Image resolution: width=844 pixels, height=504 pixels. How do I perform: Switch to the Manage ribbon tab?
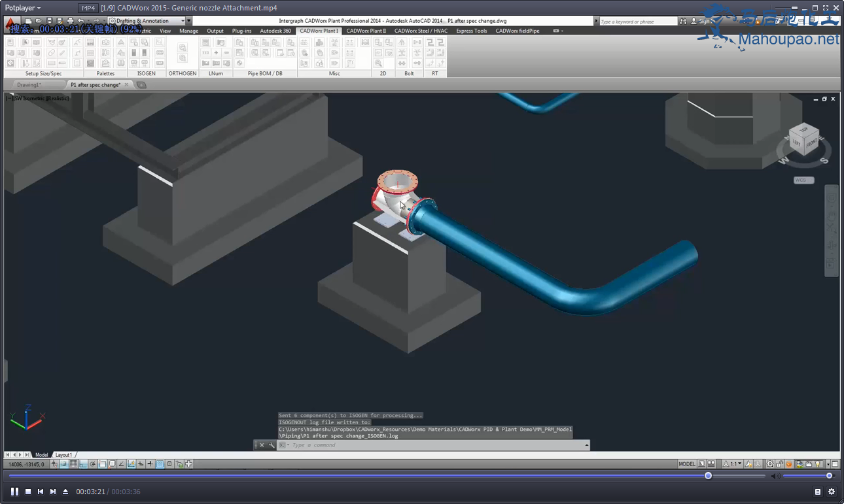point(188,31)
